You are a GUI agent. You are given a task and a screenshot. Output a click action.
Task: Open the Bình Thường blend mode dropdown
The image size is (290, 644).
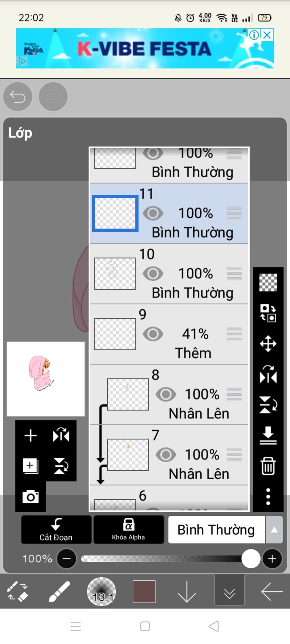[216, 530]
